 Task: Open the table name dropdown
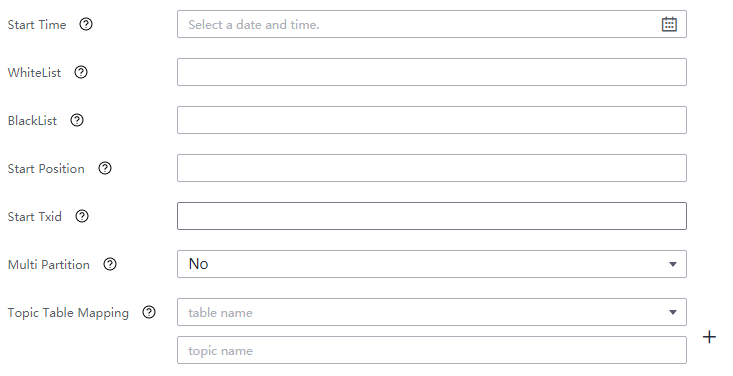431,312
